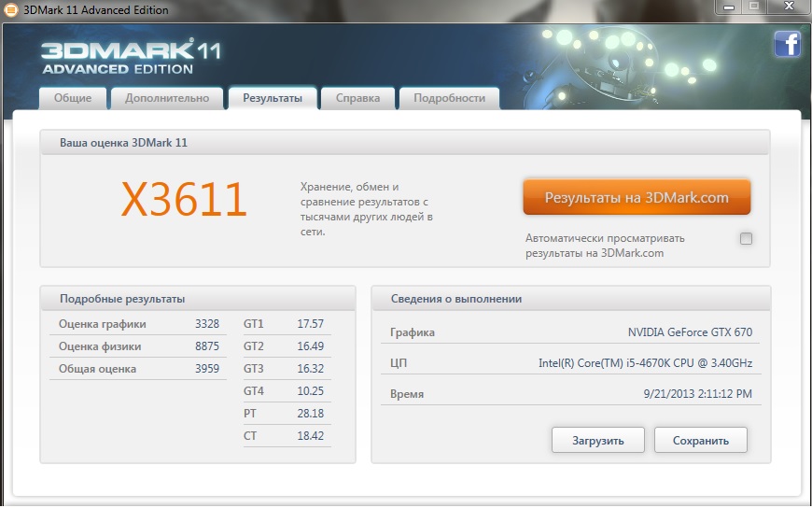This screenshot has height=508, width=812.
Task: Go to the Справка tab
Action: coord(357,98)
